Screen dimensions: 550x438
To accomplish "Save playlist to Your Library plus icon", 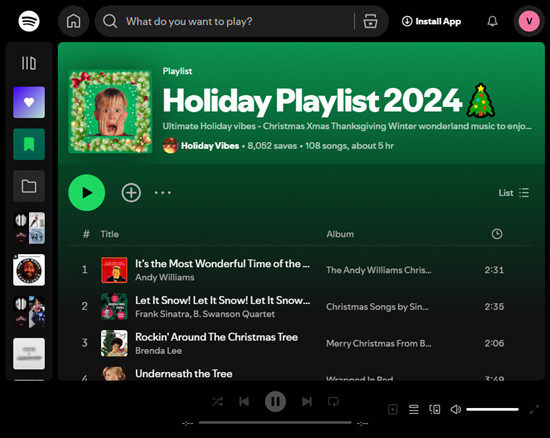I will pyautogui.click(x=131, y=193).
